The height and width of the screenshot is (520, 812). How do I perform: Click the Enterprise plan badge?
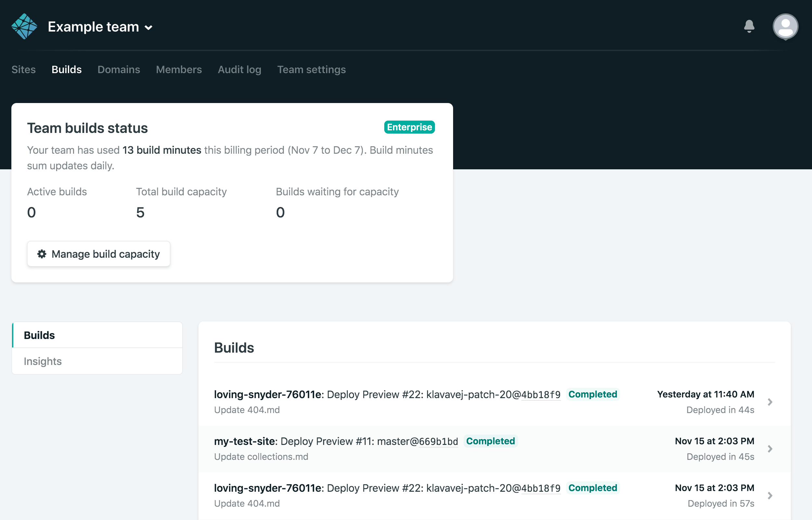409,127
